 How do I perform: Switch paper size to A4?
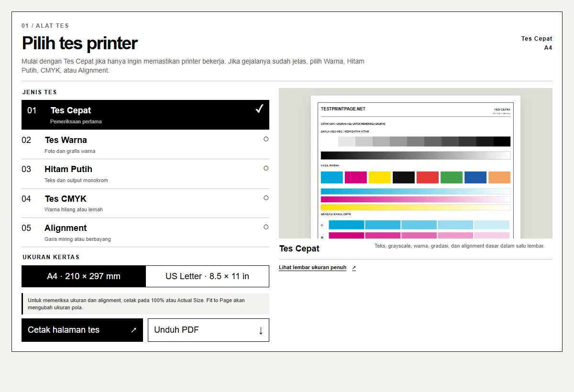[84, 276]
